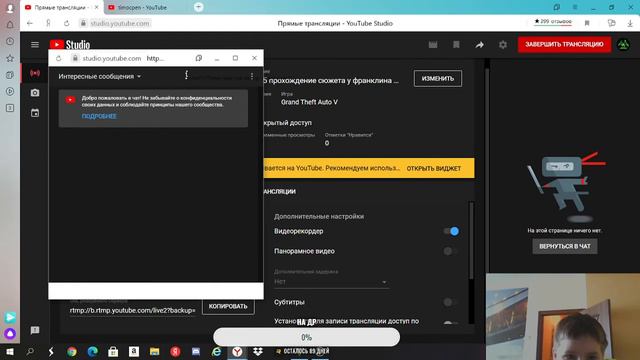Viewport: 640px width, 360px height.
Task: Launch the purple Alice assistant icon
Action: (x=10, y=333)
